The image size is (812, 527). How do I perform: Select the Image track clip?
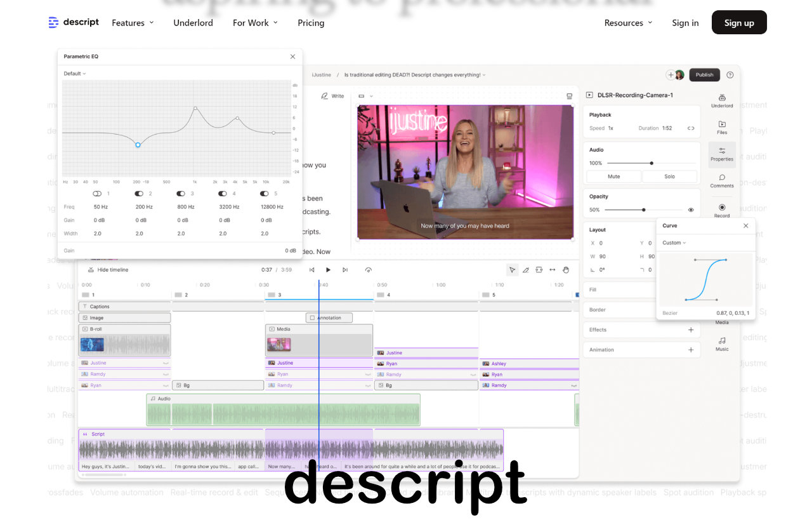pos(125,317)
